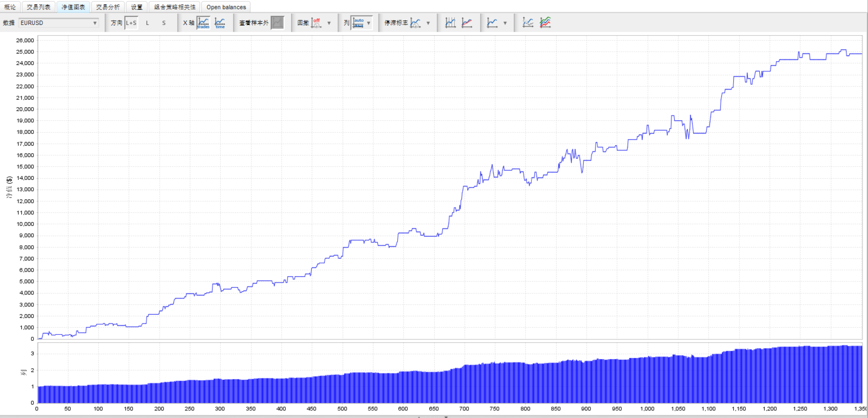Switch to the 交易列表 tab

point(38,7)
